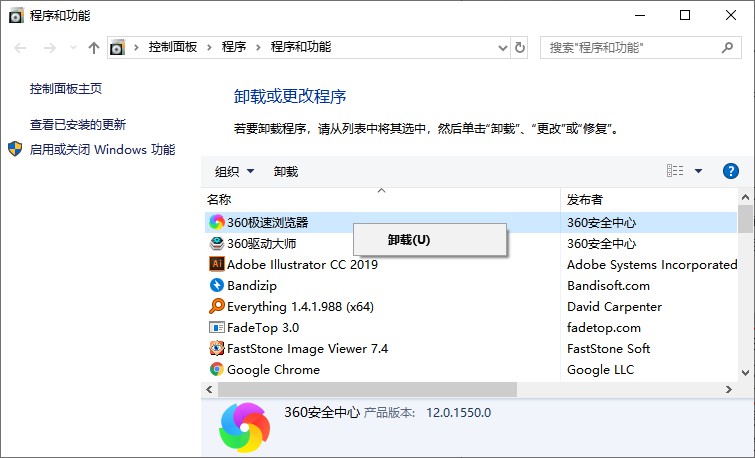
Task: Click the scroll down arrow of list
Action: coord(745,372)
